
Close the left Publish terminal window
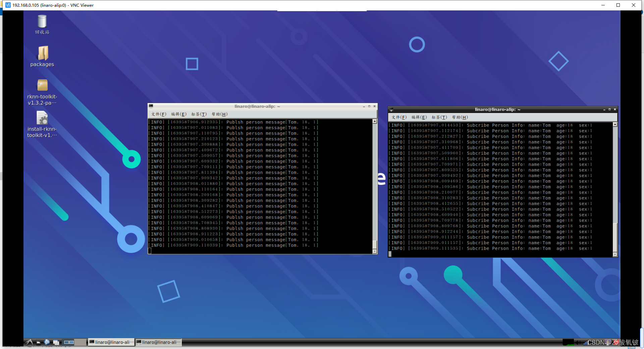pos(375,106)
